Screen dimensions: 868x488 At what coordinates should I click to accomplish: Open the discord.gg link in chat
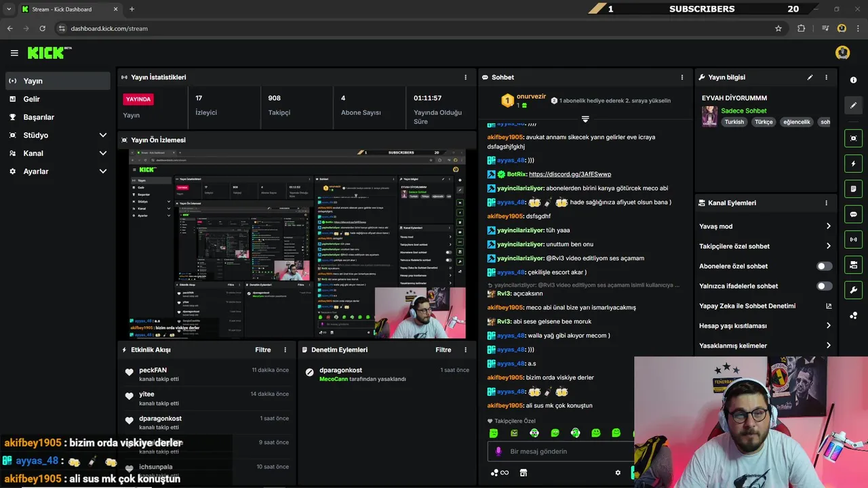coord(570,174)
